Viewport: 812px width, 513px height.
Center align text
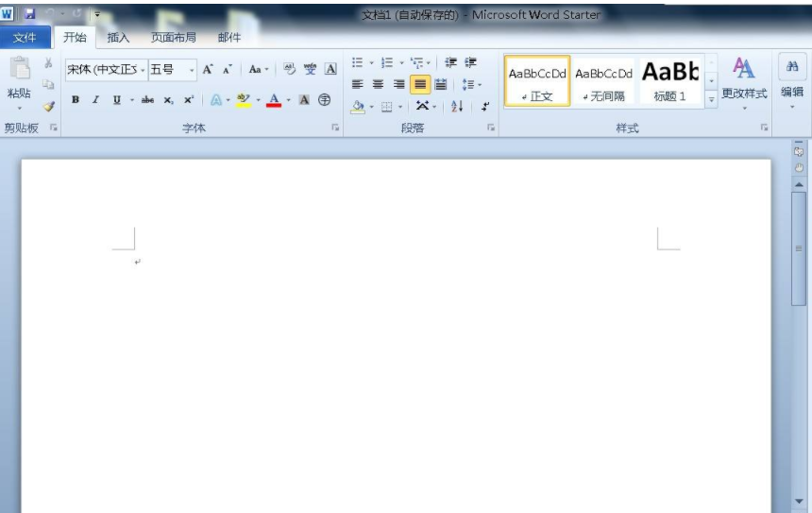tap(378, 84)
